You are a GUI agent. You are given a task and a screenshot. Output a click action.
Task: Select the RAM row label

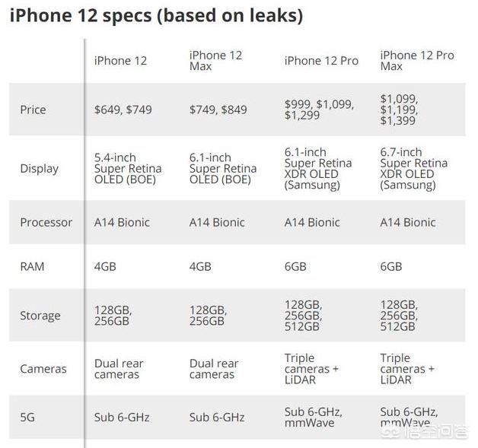point(32,266)
